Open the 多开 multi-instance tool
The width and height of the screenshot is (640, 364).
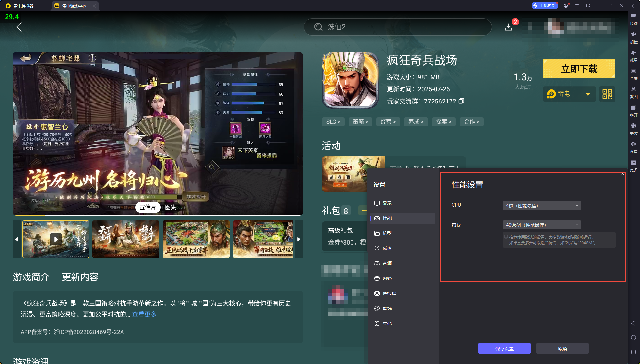click(633, 111)
